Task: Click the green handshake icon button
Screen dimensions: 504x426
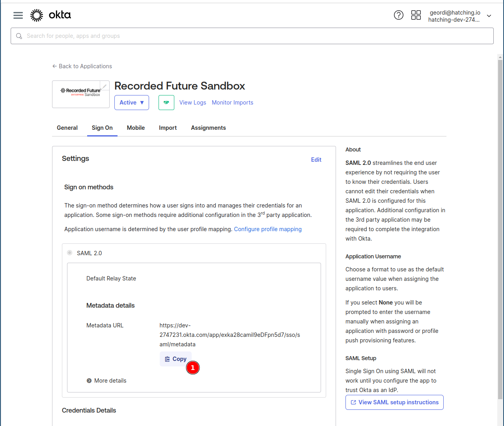Action: (x=166, y=103)
